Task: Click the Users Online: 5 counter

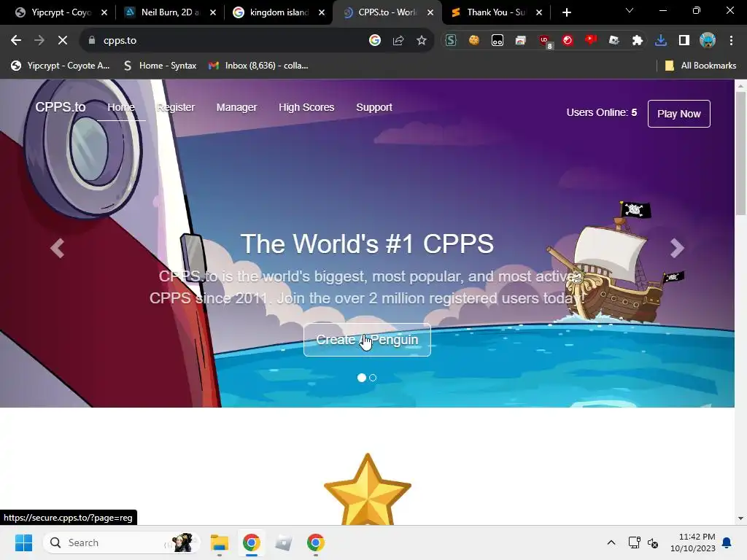Action: [x=602, y=113]
